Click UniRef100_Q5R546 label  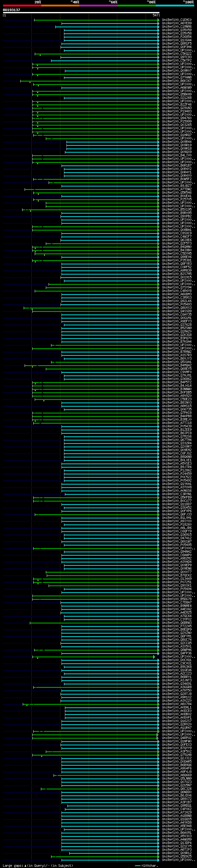click(177, 193)
